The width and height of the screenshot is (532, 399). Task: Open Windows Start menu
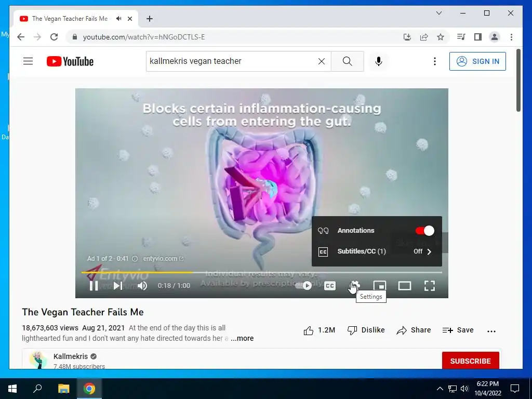[x=12, y=389]
